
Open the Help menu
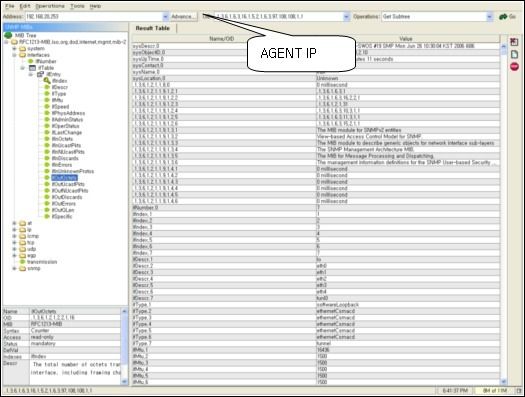pyautogui.click(x=95, y=6)
